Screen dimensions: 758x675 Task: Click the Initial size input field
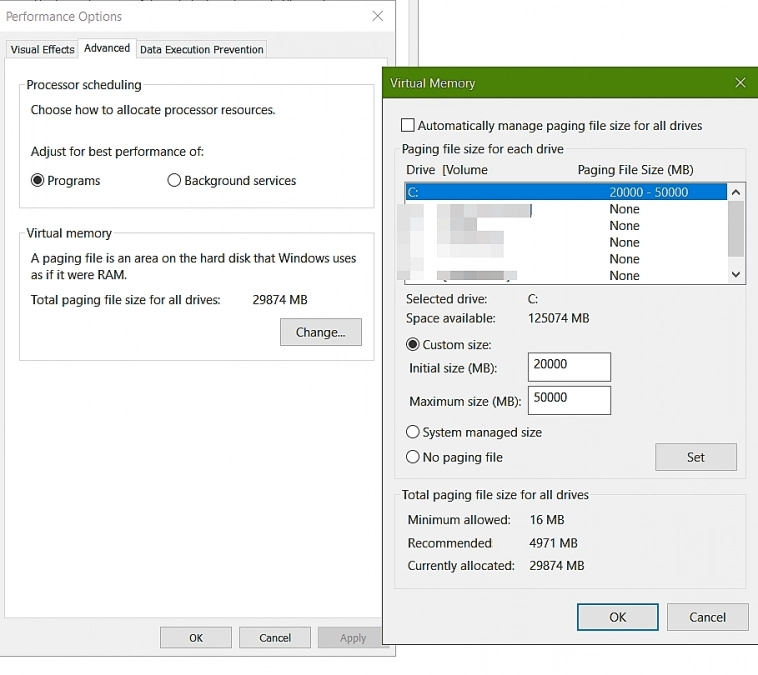[569, 366]
